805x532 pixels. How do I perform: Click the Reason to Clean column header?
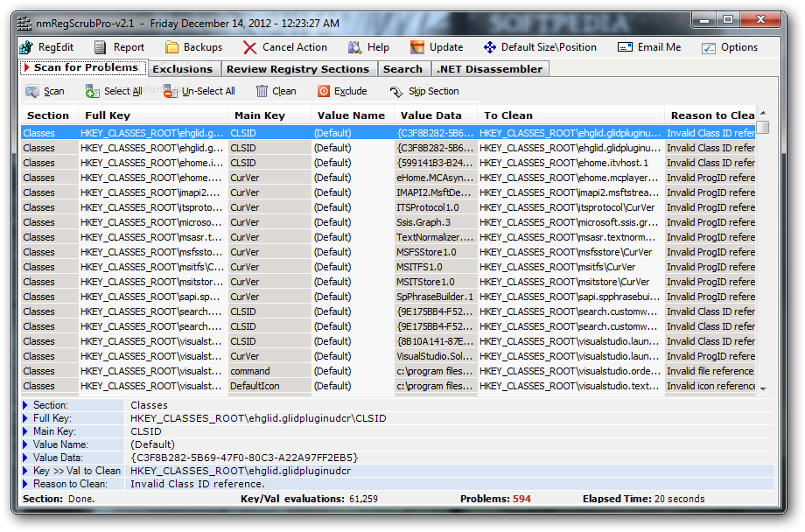point(710,115)
